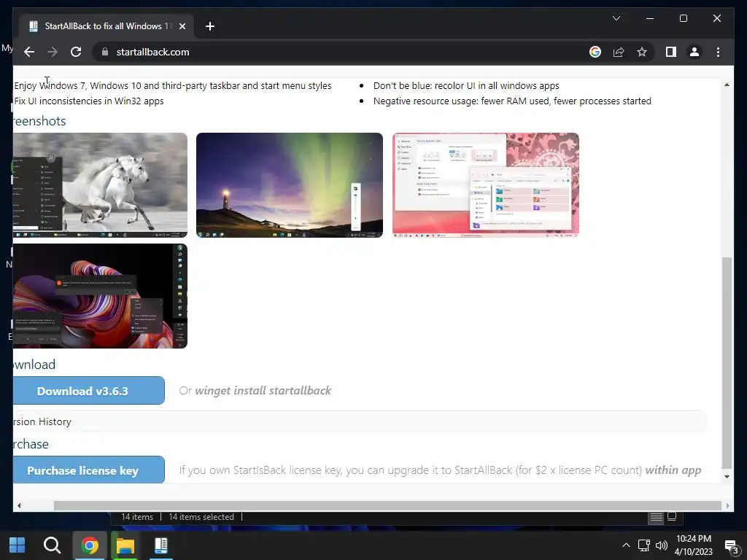Screen dimensions: 747x560
Task: Click 'Don't be blue: recolor UI' bullet text
Action: point(466,86)
